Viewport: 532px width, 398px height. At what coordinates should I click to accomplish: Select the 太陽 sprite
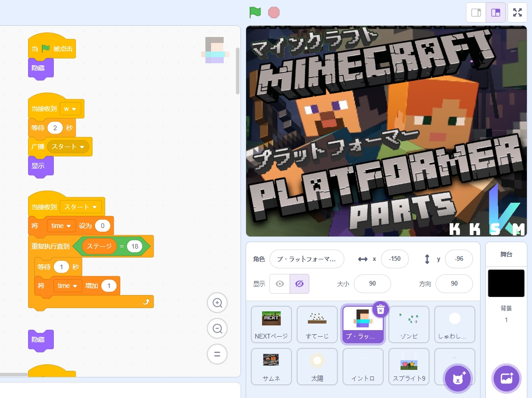317,366
